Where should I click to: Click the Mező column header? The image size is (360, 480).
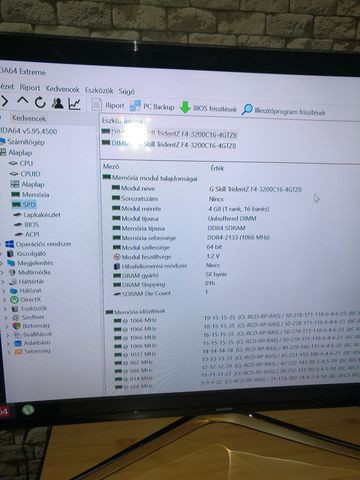(x=111, y=166)
